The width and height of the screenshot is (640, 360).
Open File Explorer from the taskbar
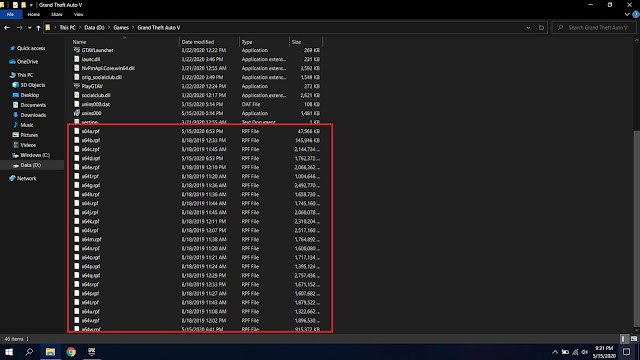50,352
